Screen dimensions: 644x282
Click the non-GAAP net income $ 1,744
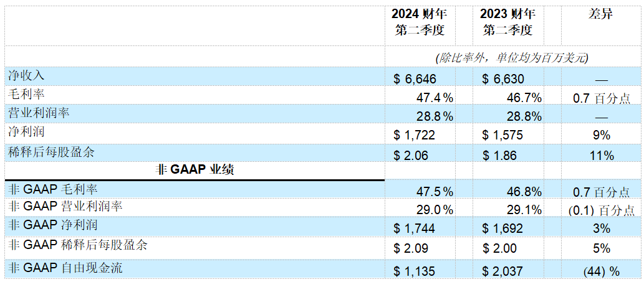[415, 228]
